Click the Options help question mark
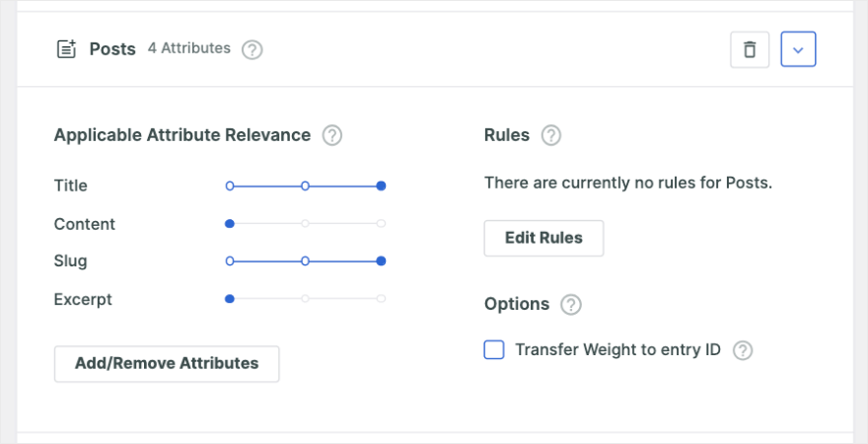 pyautogui.click(x=571, y=305)
